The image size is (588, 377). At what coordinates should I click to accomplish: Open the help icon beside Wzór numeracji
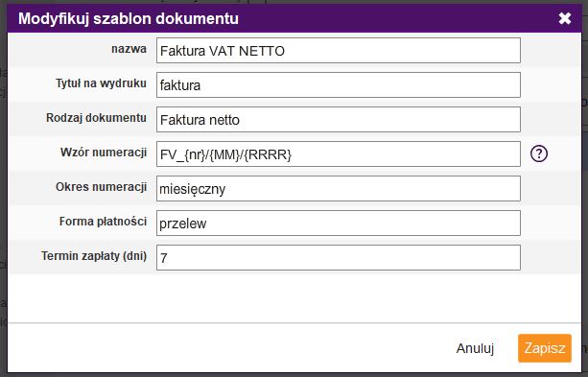point(539,153)
